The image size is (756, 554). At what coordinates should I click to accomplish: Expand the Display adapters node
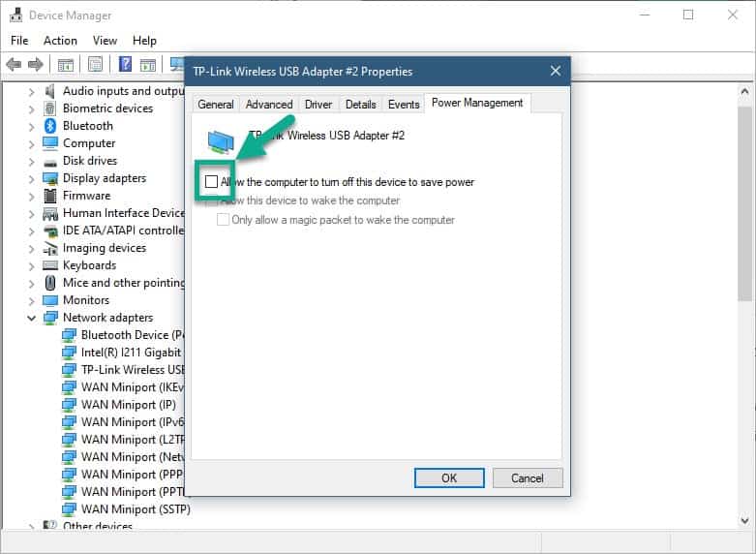pos(31,179)
